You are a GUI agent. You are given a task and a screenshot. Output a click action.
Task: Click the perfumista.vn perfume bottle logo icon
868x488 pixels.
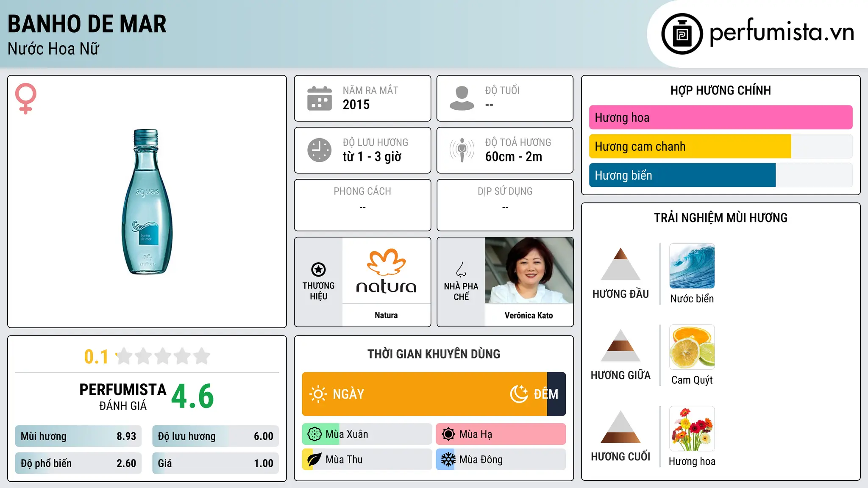[682, 34]
